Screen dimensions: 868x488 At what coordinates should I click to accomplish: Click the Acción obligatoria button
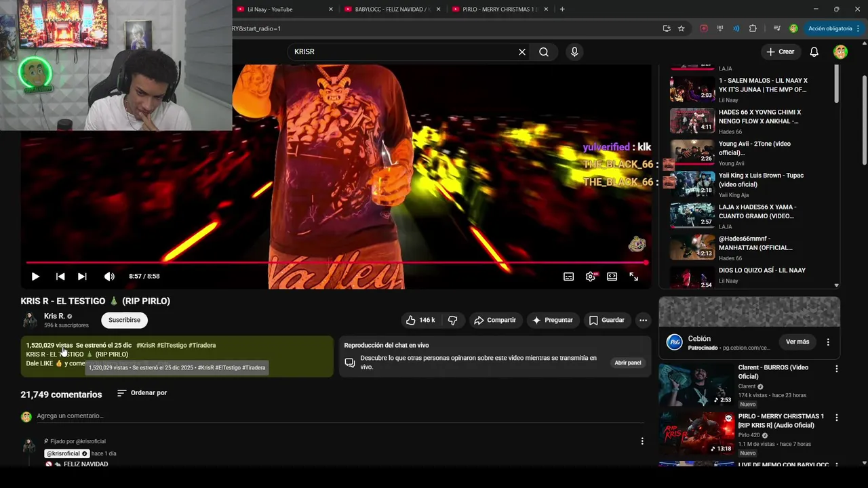(x=833, y=28)
